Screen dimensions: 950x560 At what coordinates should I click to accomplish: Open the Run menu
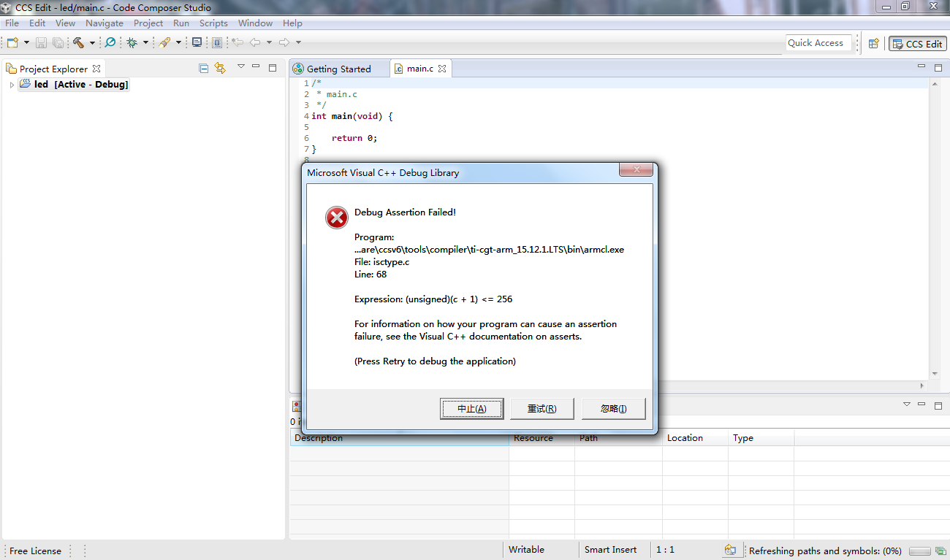(x=181, y=23)
